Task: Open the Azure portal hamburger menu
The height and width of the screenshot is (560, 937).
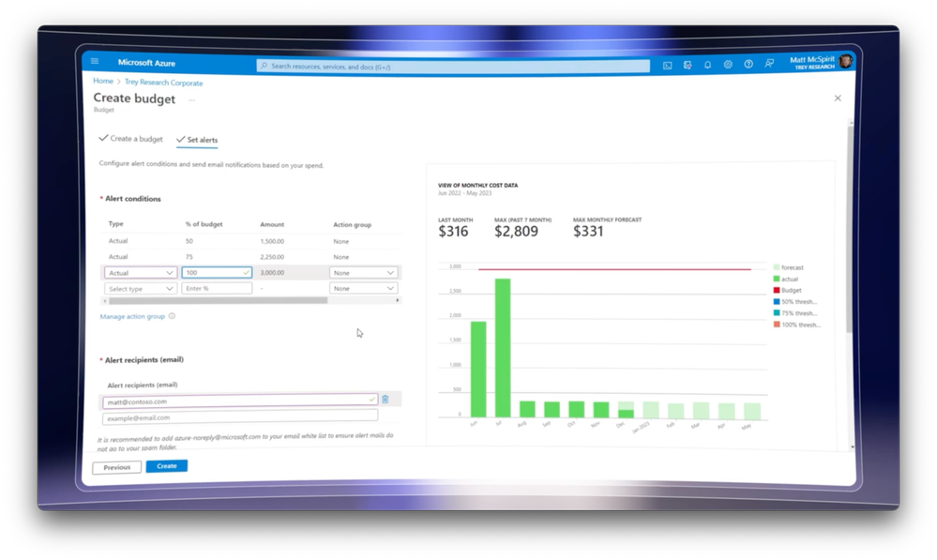Action: point(95,61)
